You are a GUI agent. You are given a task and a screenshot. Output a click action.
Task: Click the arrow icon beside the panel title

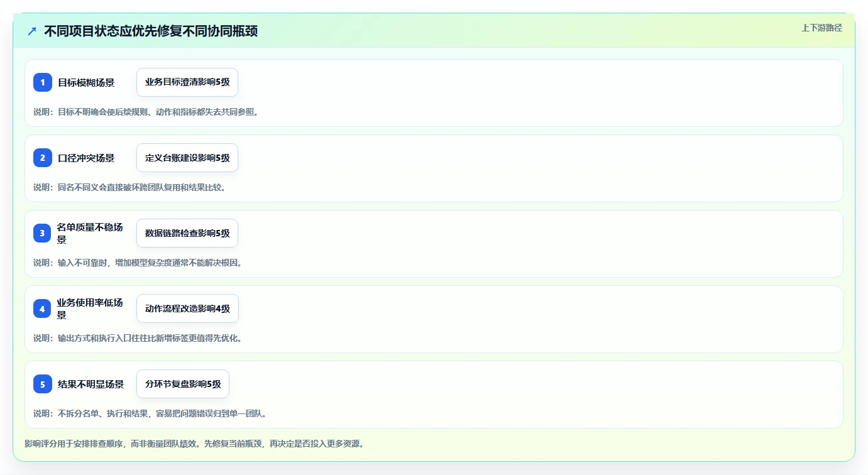(32, 31)
